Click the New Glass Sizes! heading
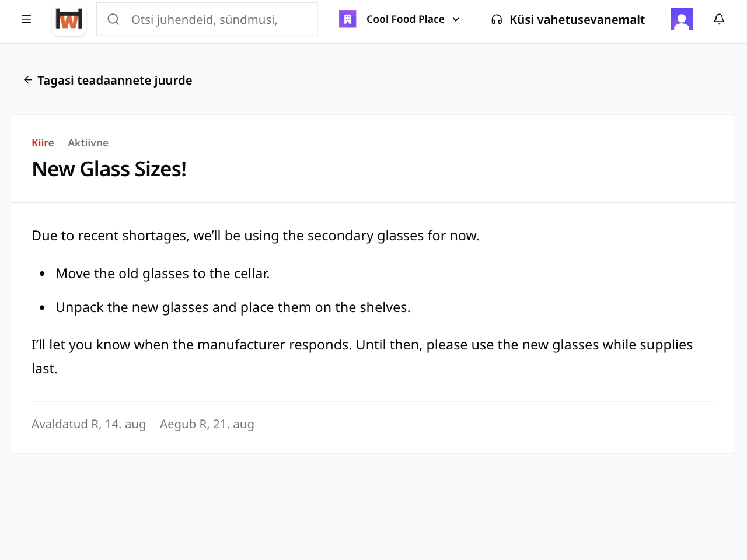The image size is (747, 560). (109, 169)
